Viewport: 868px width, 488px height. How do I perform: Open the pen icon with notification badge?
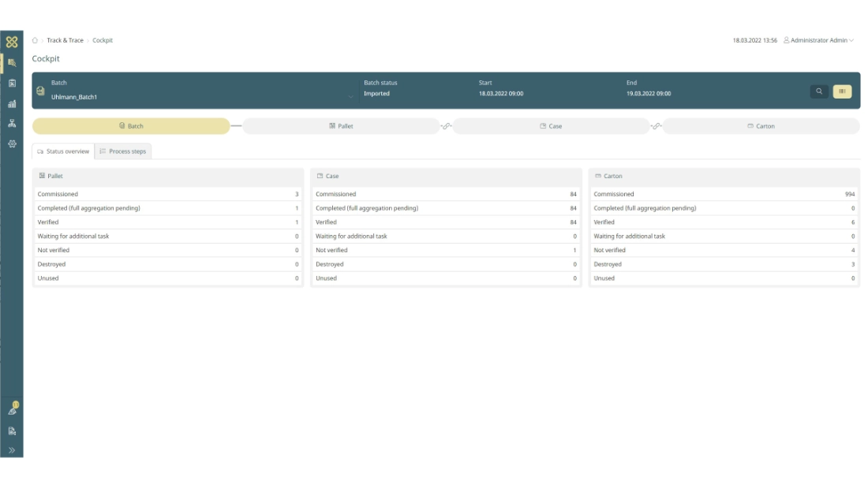(12, 410)
